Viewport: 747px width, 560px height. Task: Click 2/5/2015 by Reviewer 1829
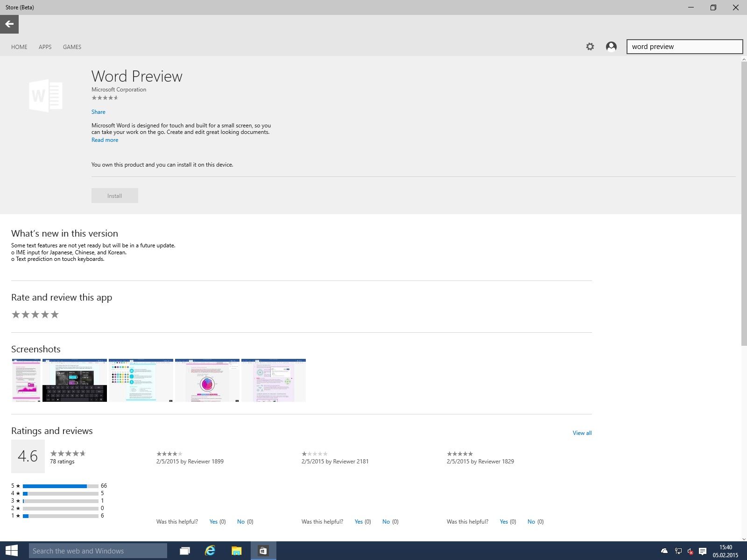[480, 462]
